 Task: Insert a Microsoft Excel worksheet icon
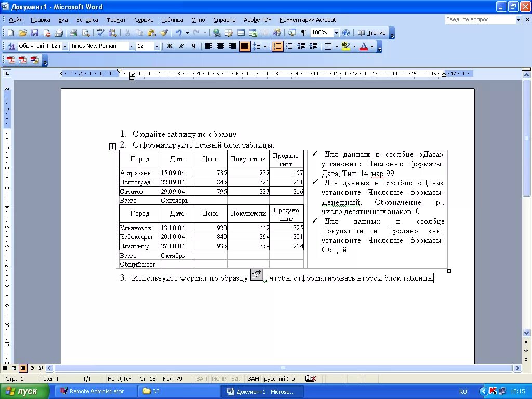click(x=253, y=33)
